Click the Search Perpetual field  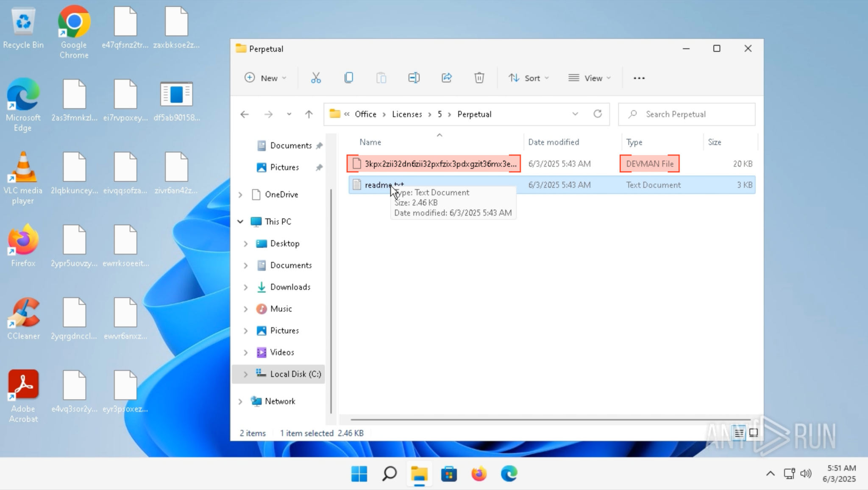coord(687,114)
